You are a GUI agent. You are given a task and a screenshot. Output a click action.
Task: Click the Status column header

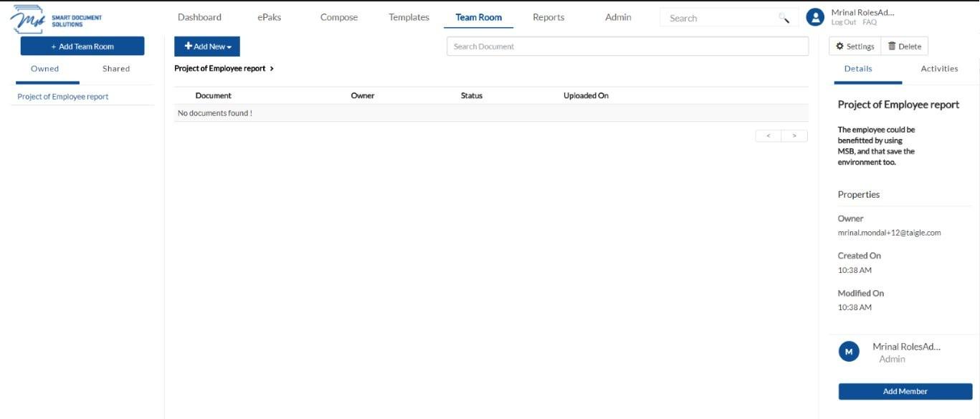[x=472, y=96]
